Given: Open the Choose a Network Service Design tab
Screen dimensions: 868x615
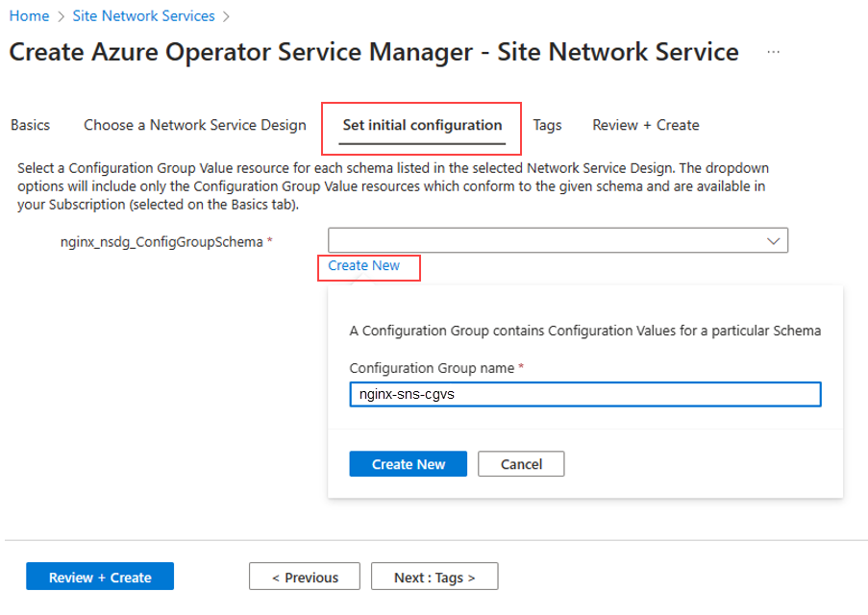Looking at the screenshot, I should point(195,125).
